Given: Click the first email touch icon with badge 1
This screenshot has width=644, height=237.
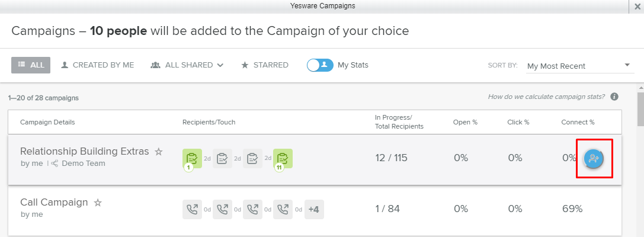Looking at the screenshot, I should point(192,158).
